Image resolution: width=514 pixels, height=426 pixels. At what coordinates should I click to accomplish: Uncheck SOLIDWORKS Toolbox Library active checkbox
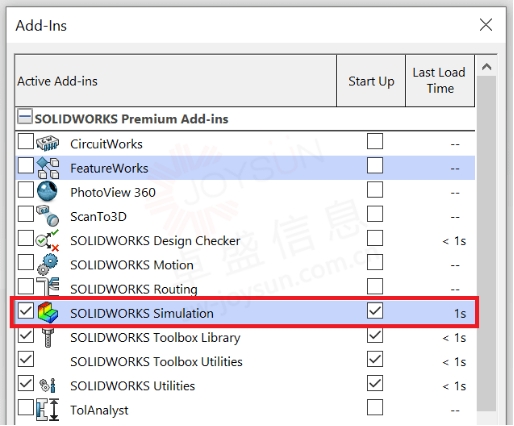coord(26,335)
